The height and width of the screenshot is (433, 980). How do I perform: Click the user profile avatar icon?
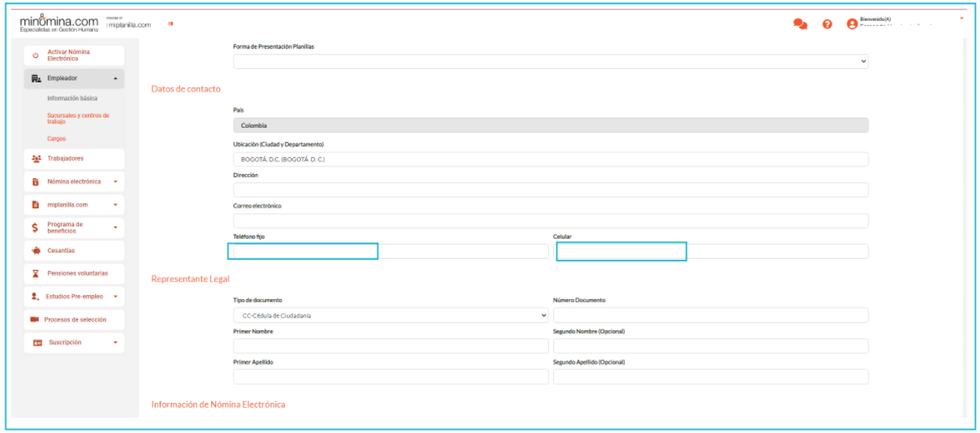pyautogui.click(x=852, y=24)
